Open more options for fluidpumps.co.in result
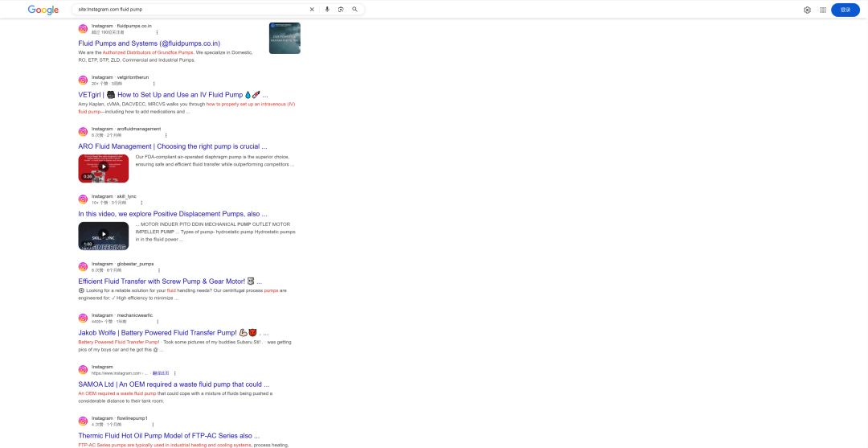The height and width of the screenshot is (448, 868). coord(157,33)
